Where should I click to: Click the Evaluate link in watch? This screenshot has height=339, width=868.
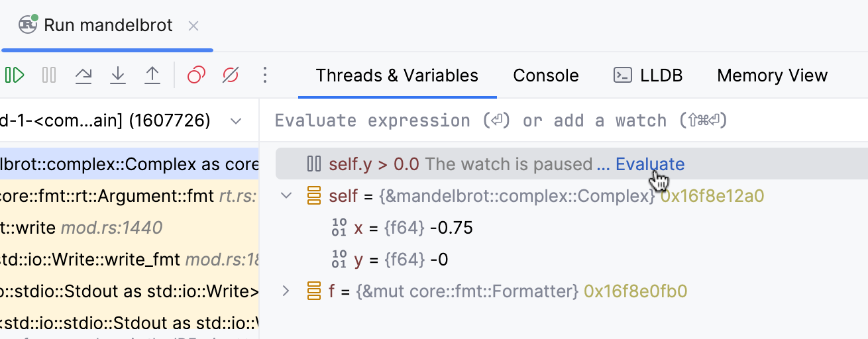click(650, 164)
